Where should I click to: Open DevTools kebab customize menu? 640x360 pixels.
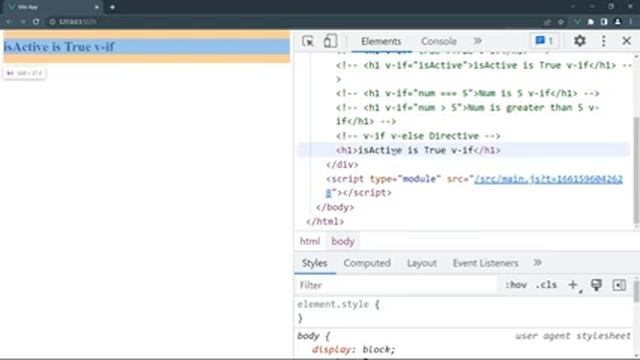[604, 41]
